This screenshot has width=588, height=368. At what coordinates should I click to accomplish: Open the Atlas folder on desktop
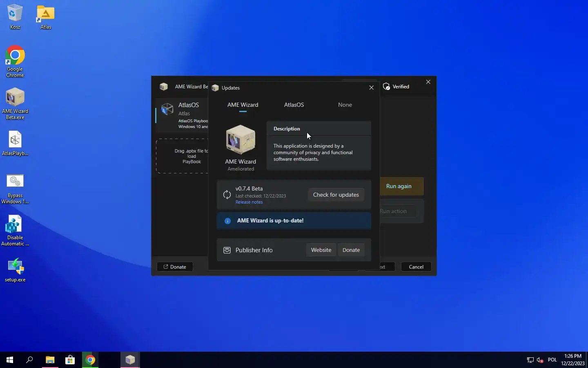tap(46, 16)
